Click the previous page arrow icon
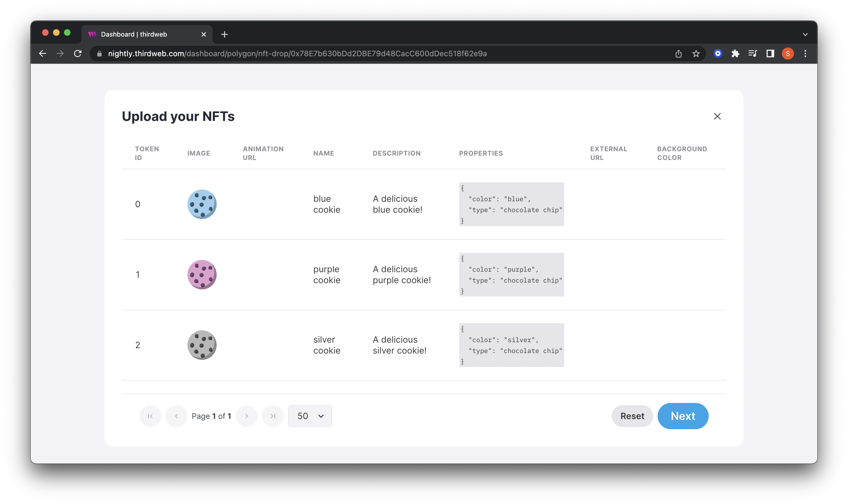The image size is (848, 504). click(x=176, y=416)
